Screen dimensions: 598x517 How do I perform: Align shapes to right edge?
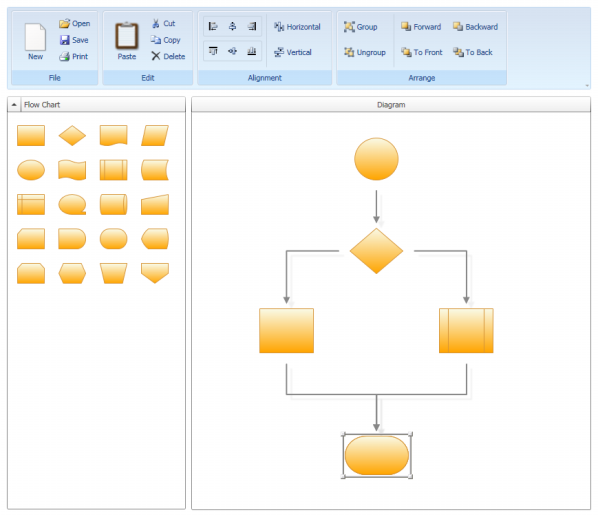(252, 26)
